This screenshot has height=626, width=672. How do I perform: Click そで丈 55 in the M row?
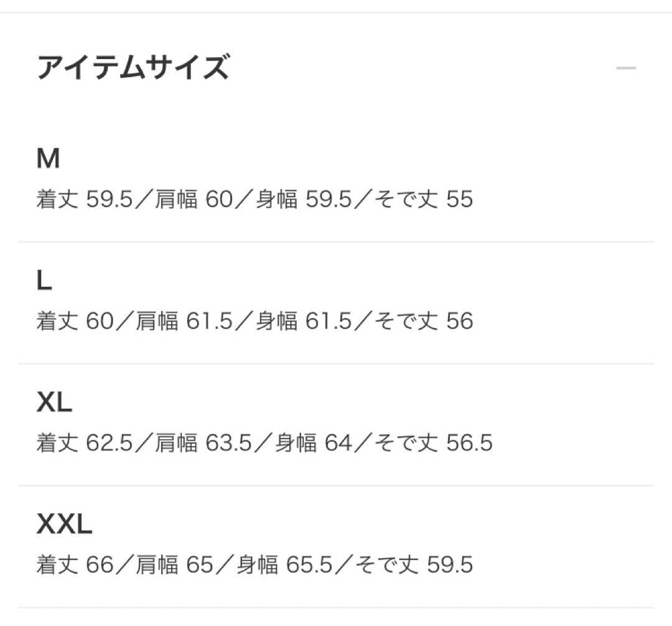point(424,200)
